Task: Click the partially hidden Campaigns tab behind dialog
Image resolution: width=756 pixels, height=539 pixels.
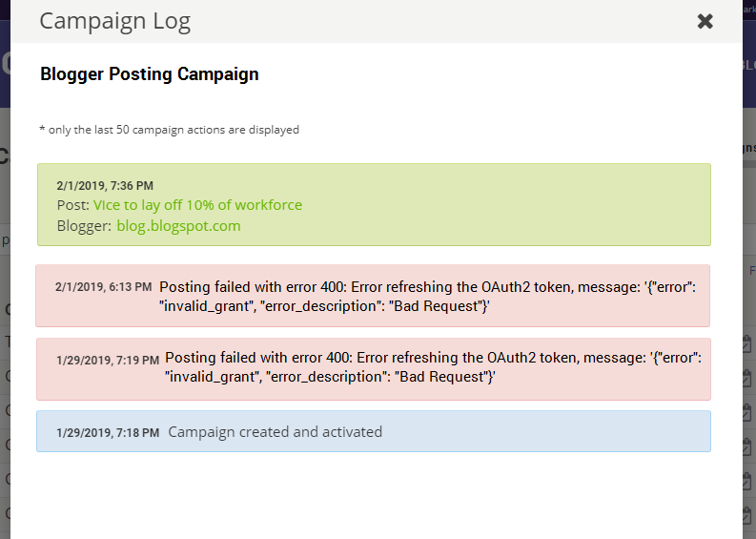Action: pos(748,148)
